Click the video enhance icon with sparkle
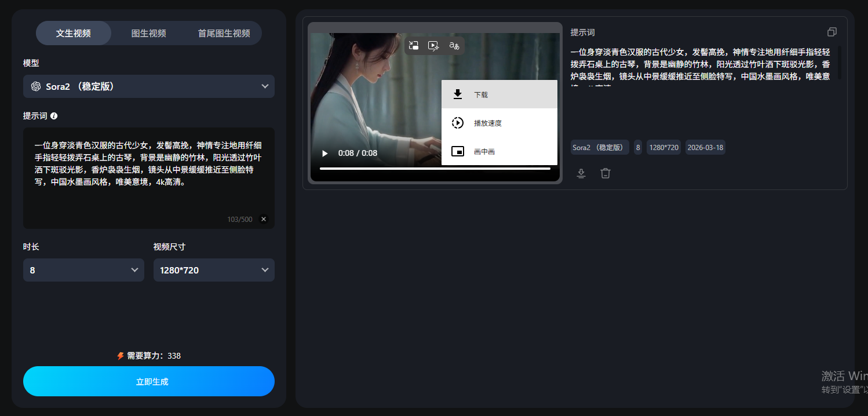This screenshot has width=868, height=416. (x=433, y=46)
